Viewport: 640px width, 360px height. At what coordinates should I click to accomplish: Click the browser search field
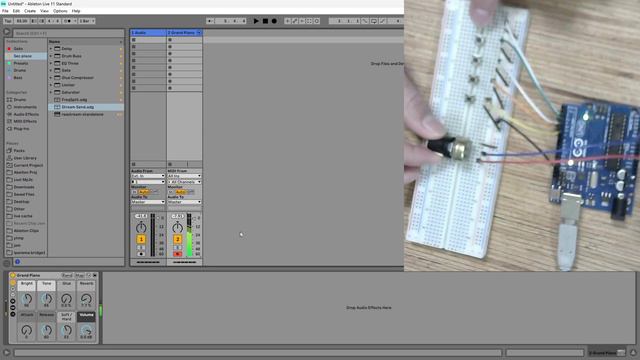(69, 33)
